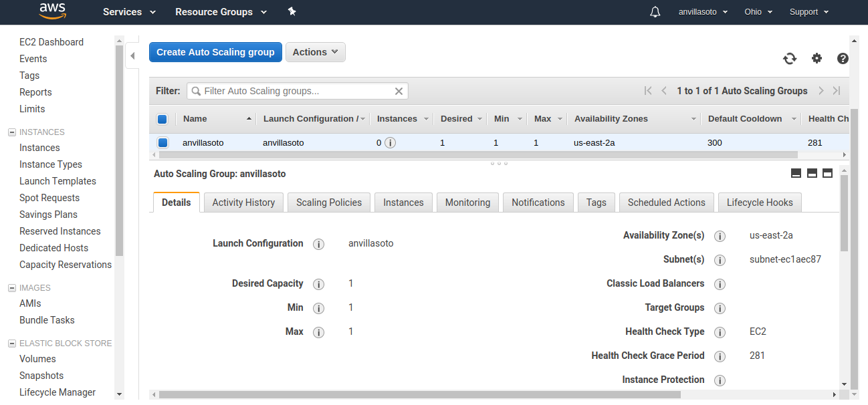Click info icon next to Instances count 0
This screenshot has width=868, height=405.
(x=391, y=142)
